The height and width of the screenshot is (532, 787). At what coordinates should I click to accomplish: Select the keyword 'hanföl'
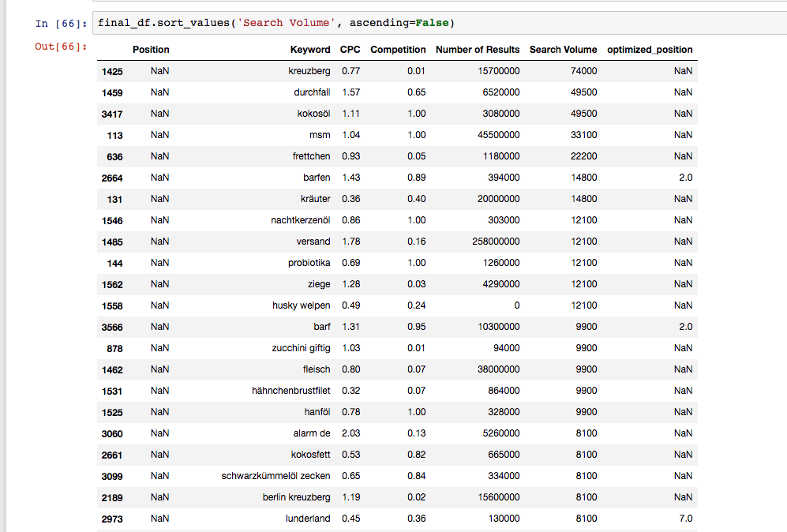pos(317,412)
